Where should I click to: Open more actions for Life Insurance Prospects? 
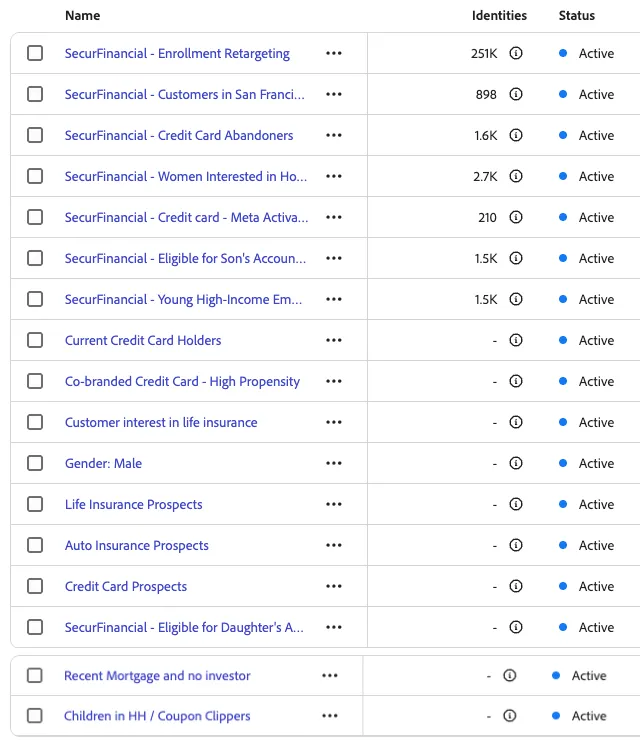click(x=334, y=505)
